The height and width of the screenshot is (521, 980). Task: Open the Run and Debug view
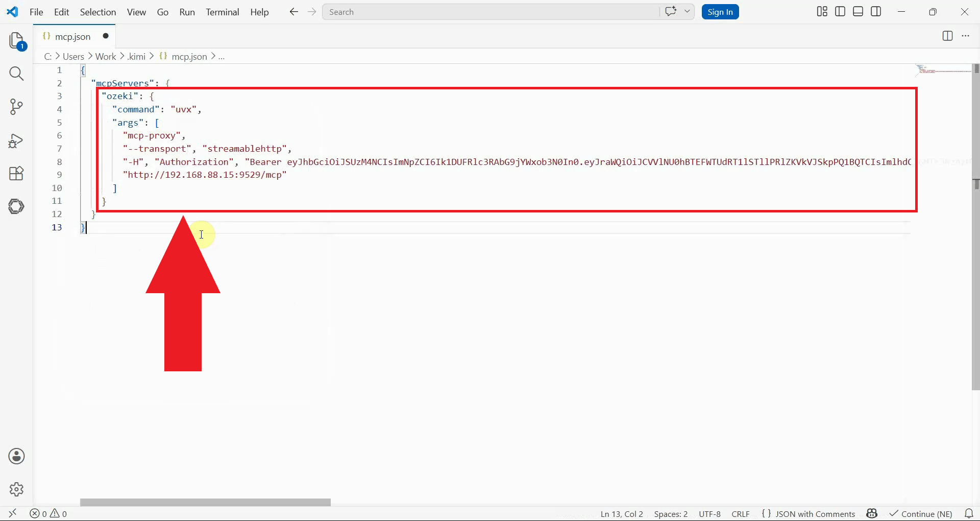tap(16, 140)
